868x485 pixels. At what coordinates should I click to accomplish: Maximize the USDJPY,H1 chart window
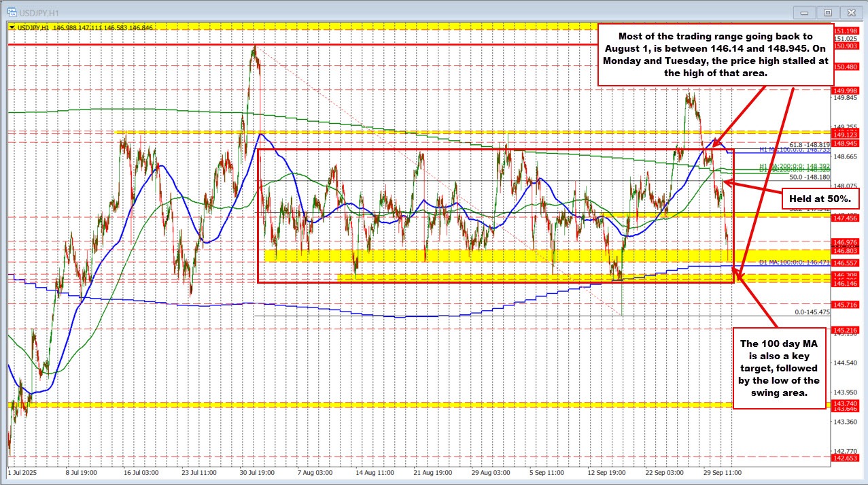coord(827,12)
